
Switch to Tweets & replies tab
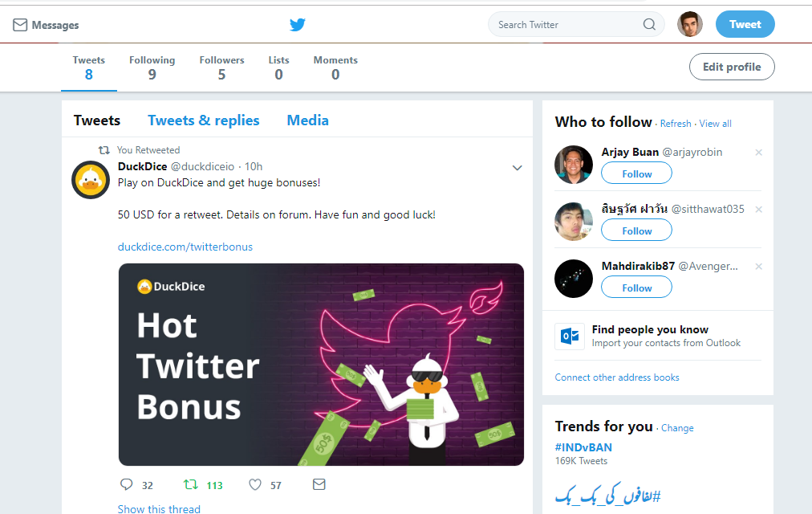203,120
